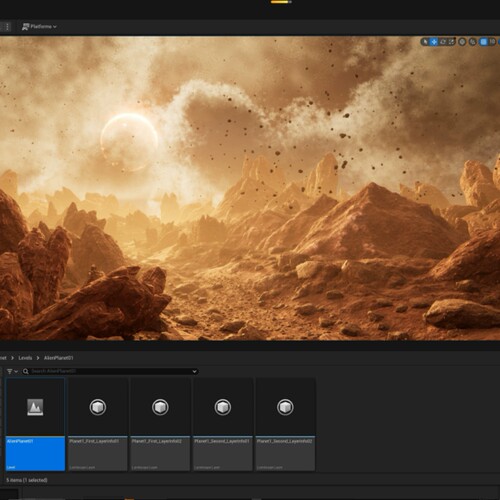Click the yellow progress indicator at top
500x500 pixels.
point(281,2)
